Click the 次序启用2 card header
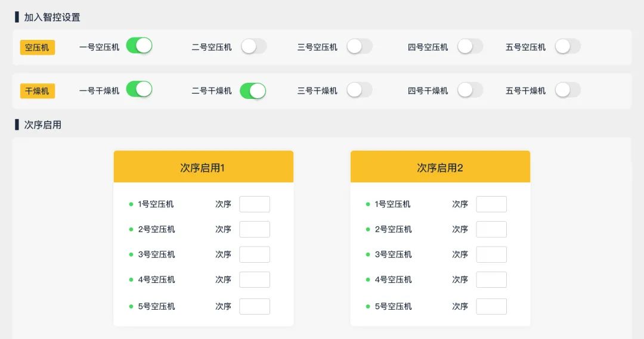The height and width of the screenshot is (339, 644). [x=440, y=167]
